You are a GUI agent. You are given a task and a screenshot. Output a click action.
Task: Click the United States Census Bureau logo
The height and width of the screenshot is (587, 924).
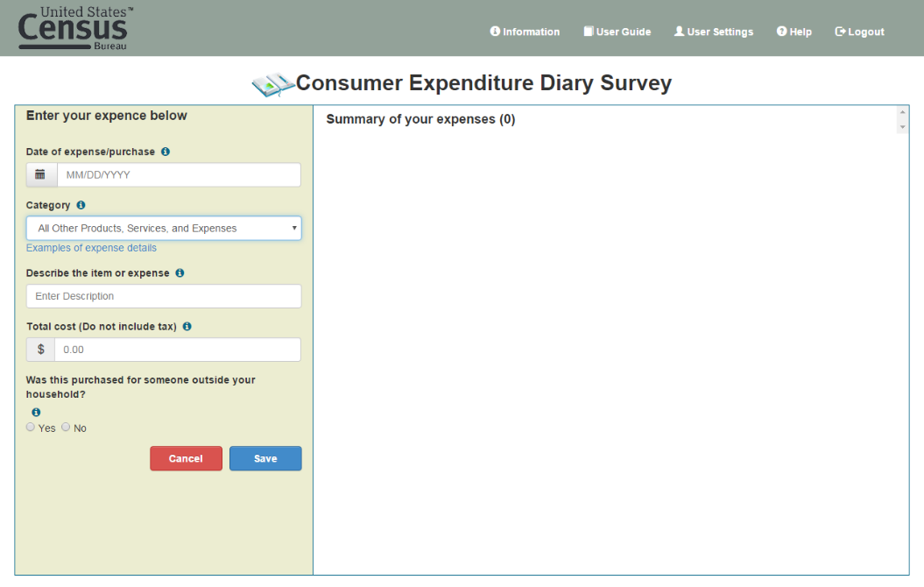pos(75,28)
